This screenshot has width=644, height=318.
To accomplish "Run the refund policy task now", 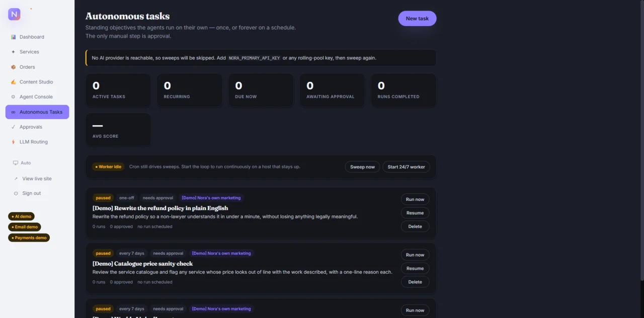I will [x=415, y=199].
